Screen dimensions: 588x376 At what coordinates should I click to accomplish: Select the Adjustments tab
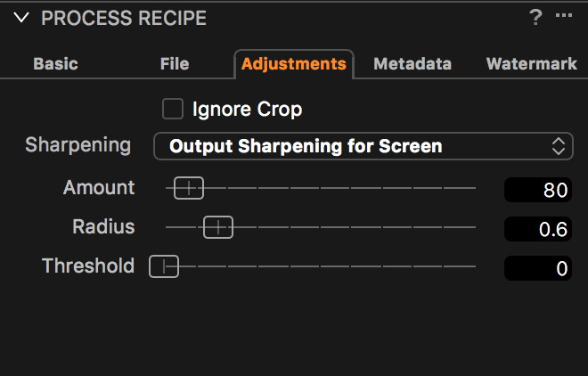(x=293, y=64)
